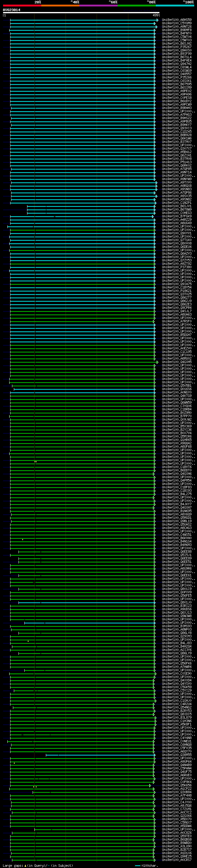This screenshot has width=197, height=868.
Task: Click the UniRef100_P35266 label
Action: coord(177,78)
